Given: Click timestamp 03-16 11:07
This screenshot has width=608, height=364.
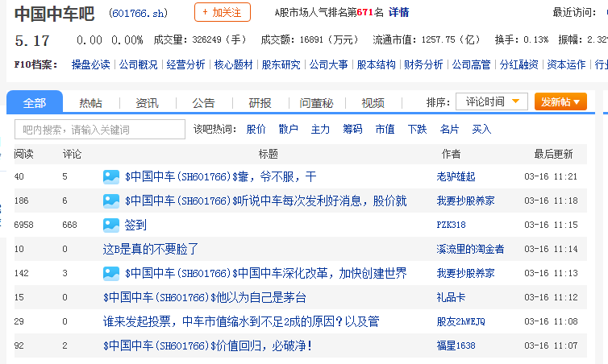Looking at the screenshot, I should tap(551, 345).
